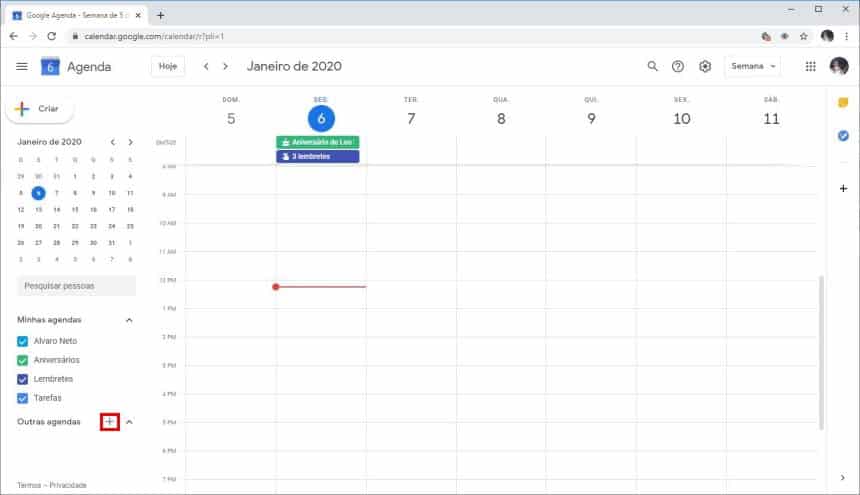Viewport: 860px width, 495px height.
Task: Click the browser address bar URL
Action: point(154,36)
